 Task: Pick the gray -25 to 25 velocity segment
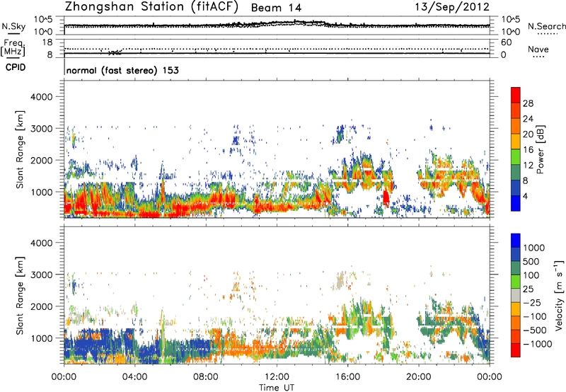(516, 296)
